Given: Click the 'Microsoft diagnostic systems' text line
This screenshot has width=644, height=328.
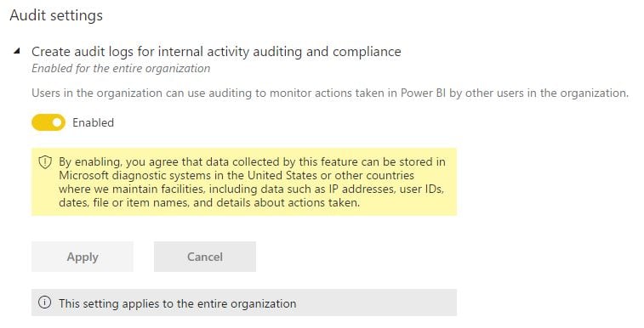Looking at the screenshot, I should [237, 176].
